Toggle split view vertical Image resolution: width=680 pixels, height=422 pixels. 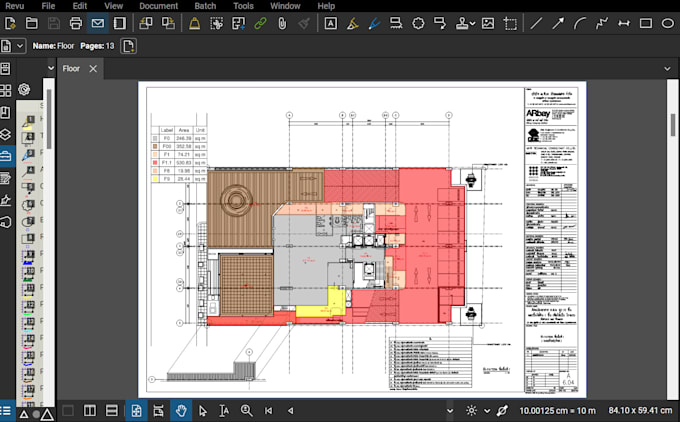(90, 410)
